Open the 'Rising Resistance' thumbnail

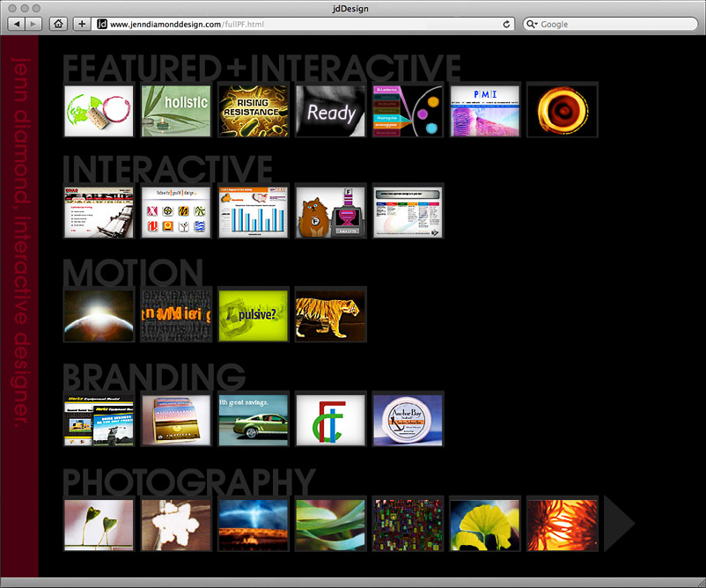(253, 111)
